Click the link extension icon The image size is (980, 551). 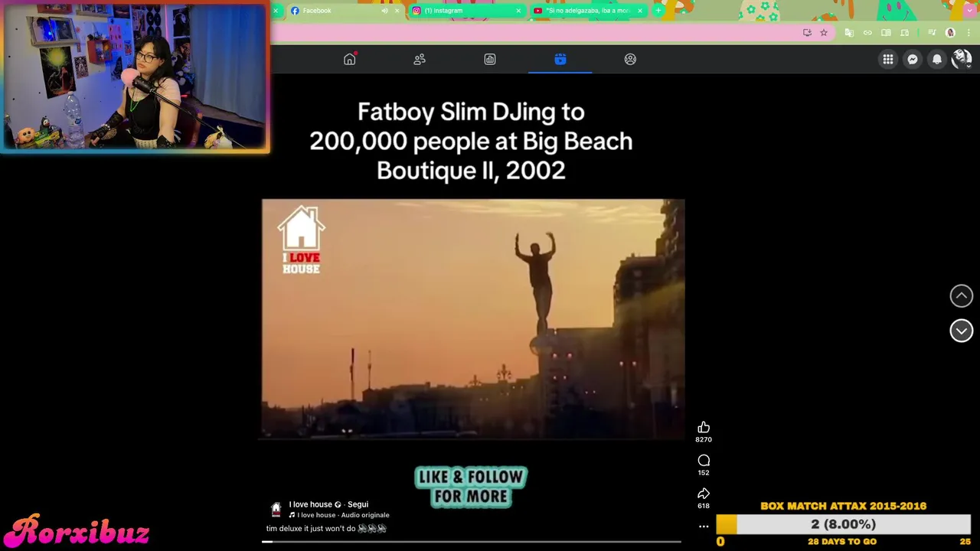(x=867, y=33)
